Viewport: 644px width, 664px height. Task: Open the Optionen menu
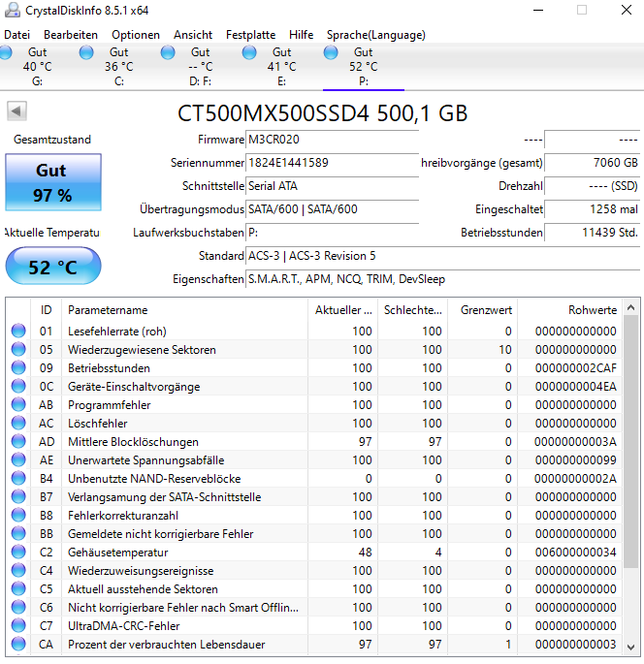[136, 35]
